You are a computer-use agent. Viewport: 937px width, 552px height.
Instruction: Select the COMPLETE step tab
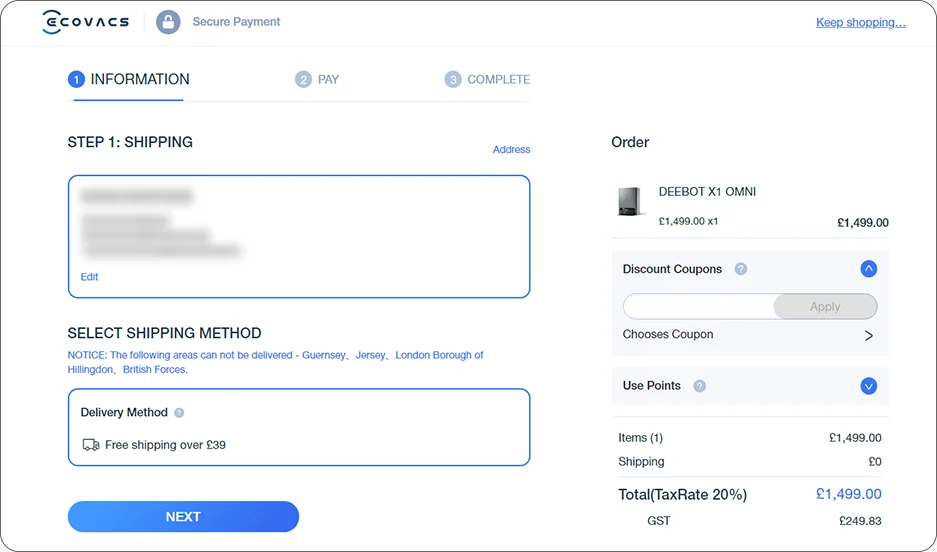[x=487, y=79]
